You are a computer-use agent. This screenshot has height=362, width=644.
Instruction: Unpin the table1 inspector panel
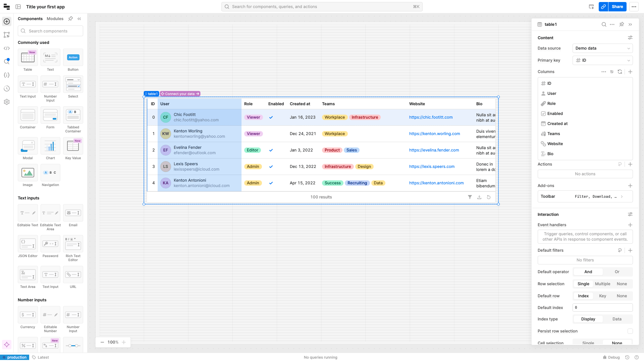pos(622,24)
